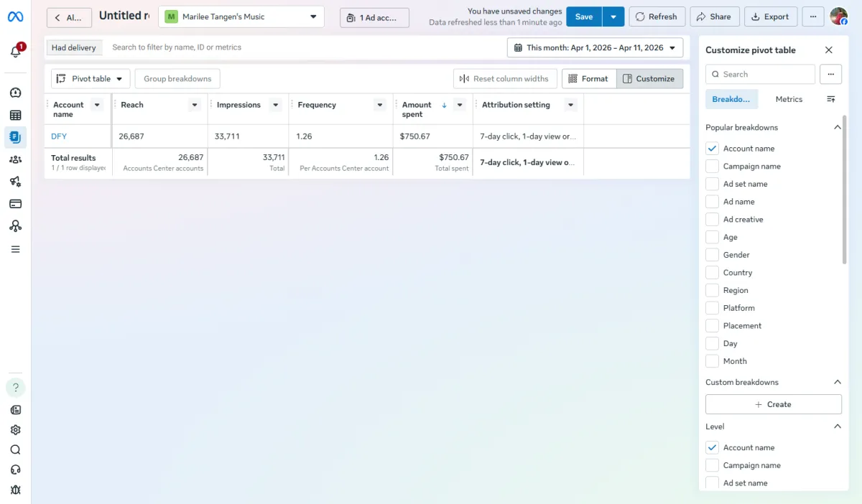Check the Gender breakdown

[712, 255]
